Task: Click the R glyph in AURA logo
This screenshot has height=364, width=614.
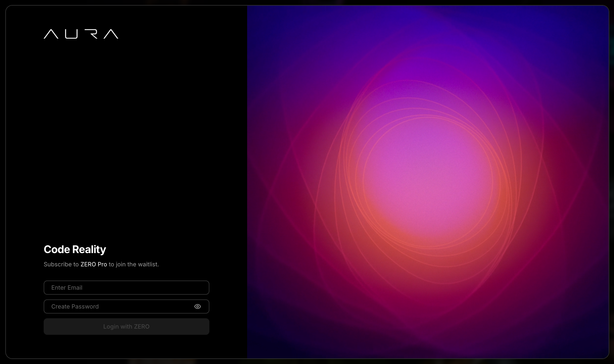Action: (x=91, y=34)
